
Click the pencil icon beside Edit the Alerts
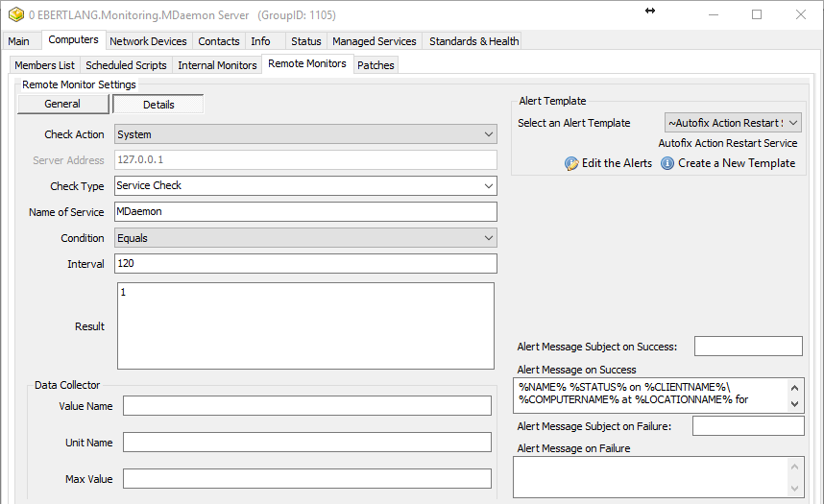[571, 163]
